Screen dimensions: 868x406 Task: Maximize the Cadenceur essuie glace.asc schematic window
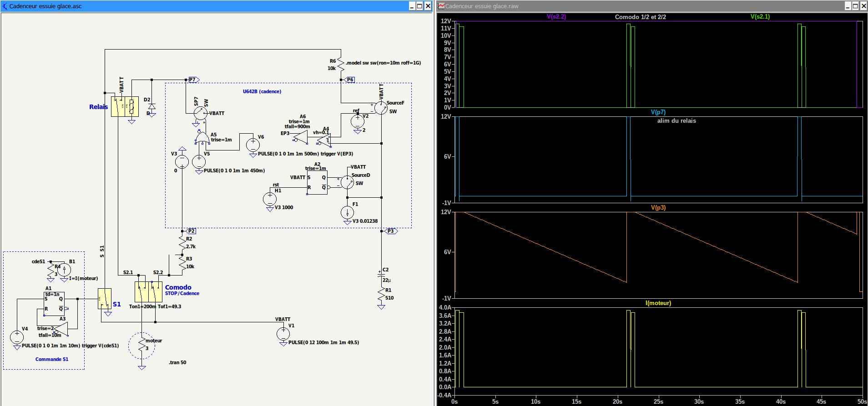coord(419,6)
